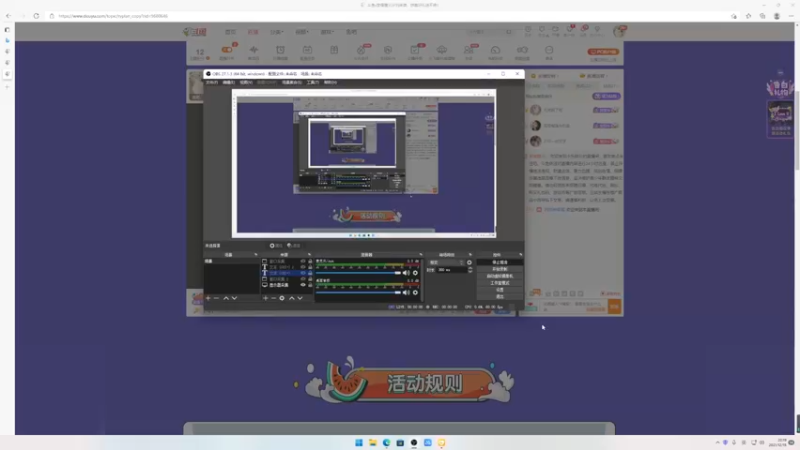Expand 视频 dropdown in Douyu navigation
The width and height of the screenshot is (800, 450).
[x=302, y=32]
